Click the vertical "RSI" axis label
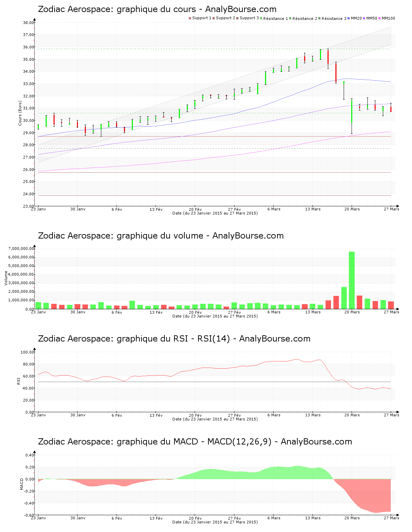 click(18, 381)
